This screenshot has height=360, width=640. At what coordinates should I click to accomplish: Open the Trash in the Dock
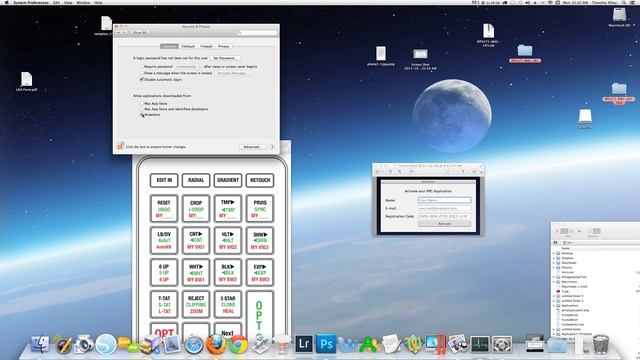click(601, 344)
